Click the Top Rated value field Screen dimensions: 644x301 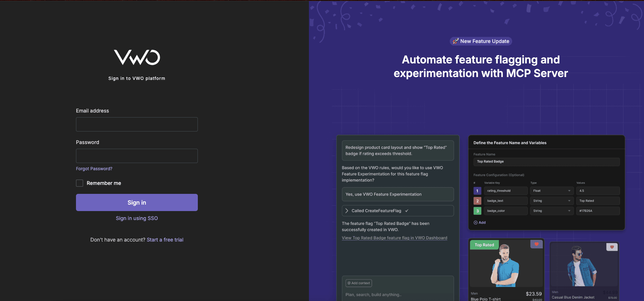[598, 201]
